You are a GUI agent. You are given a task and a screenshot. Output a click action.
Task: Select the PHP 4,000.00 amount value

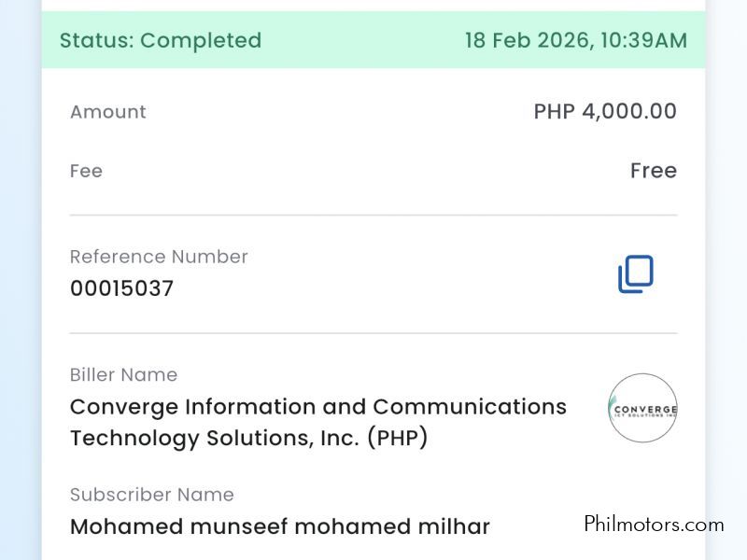[605, 112]
